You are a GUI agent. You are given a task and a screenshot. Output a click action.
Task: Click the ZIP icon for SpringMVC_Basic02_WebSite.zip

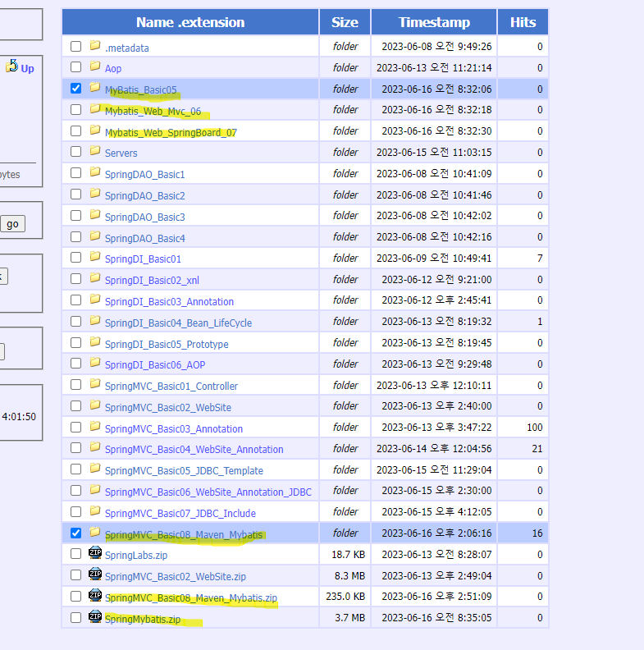pyautogui.click(x=95, y=574)
